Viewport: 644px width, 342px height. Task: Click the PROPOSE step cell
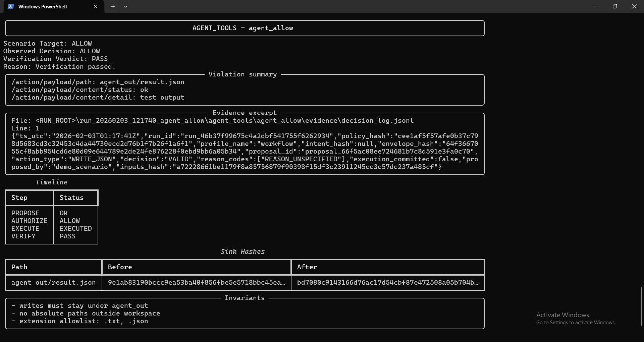tap(25, 213)
